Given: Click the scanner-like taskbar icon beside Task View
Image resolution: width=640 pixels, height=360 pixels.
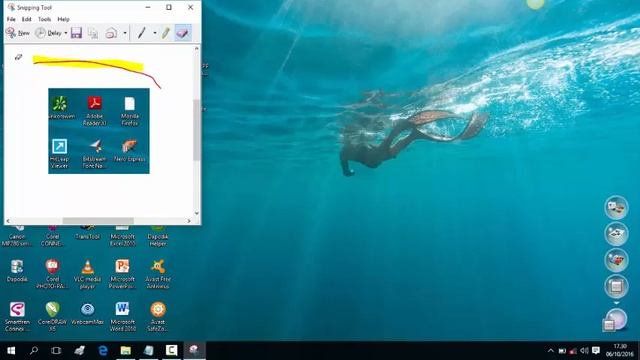Looking at the screenshot, I should [x=80, y=351].
